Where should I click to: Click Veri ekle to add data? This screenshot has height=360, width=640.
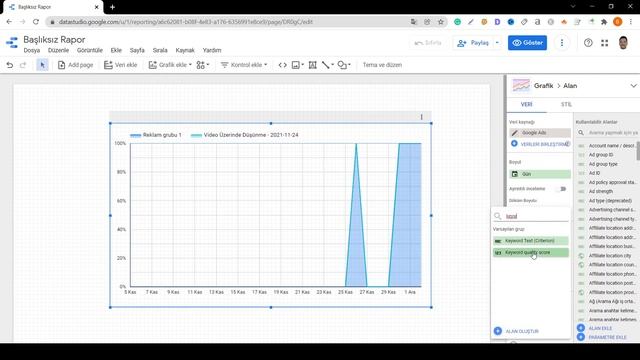tap(120, 65)
